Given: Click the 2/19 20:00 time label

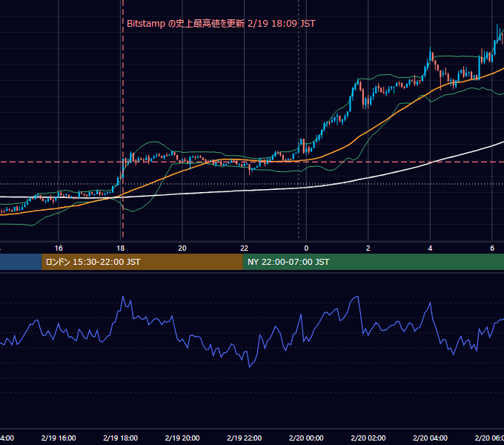Looking at the screenshot, I should [182, 438].
